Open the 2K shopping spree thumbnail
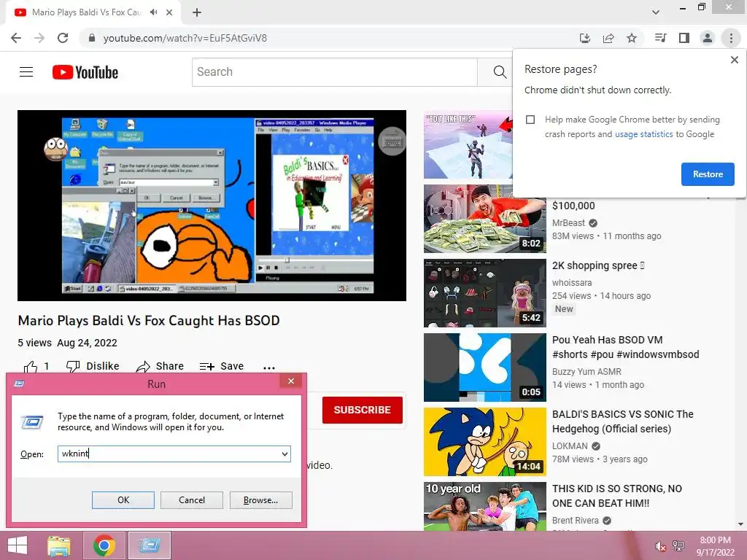 484,293
